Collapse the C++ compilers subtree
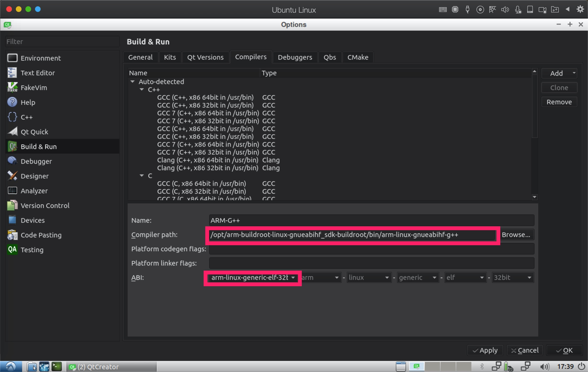 142,90
